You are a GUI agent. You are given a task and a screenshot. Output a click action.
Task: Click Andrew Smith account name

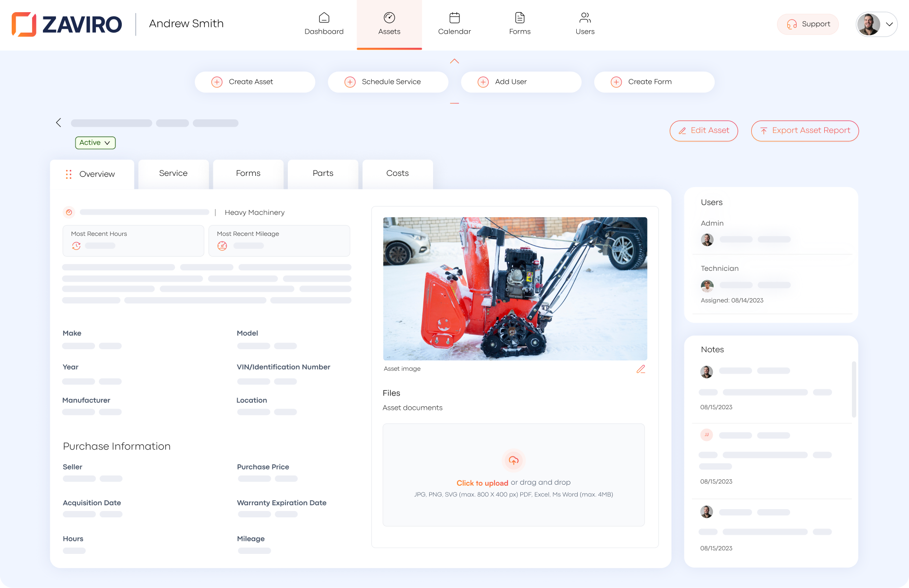[x=186, y=23]
